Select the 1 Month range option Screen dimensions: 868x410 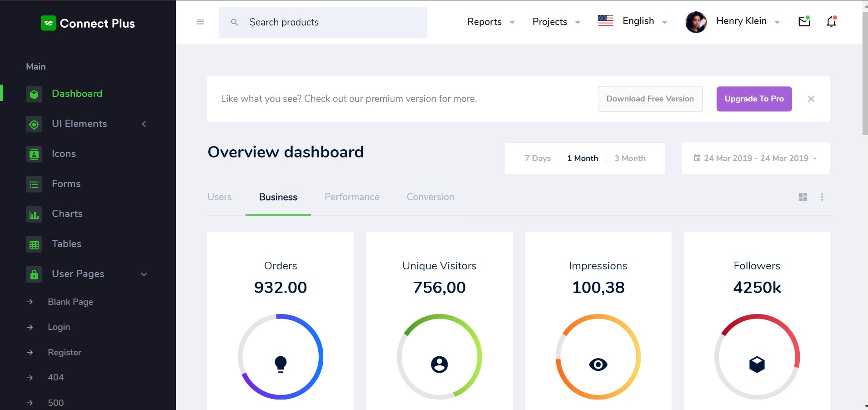[582, 158]
